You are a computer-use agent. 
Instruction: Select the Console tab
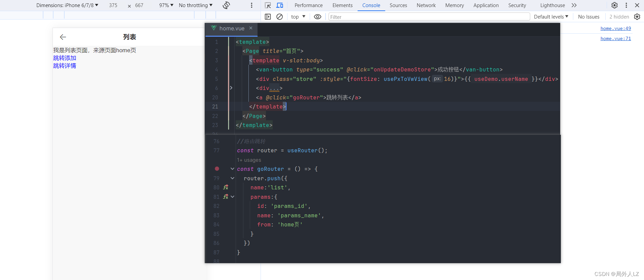371,5
